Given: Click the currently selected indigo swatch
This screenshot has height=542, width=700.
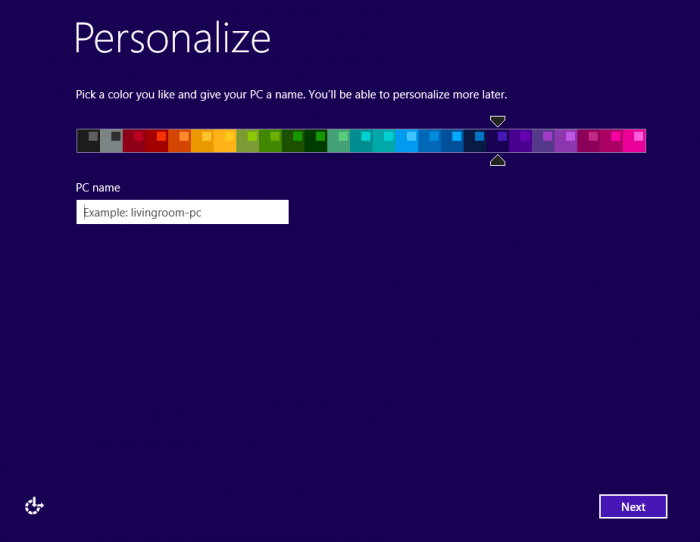Looking at the screenshot, I should click(x=498, y=141).
